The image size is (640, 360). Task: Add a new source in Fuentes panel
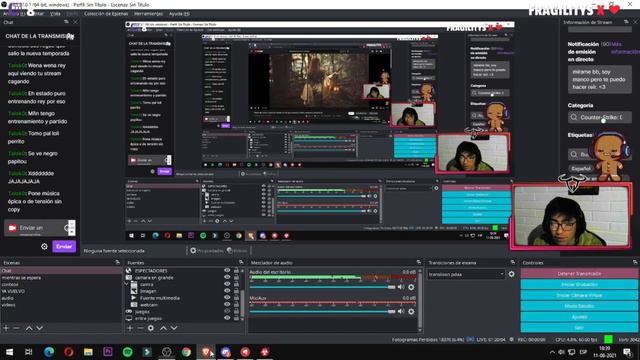[130, 328]
